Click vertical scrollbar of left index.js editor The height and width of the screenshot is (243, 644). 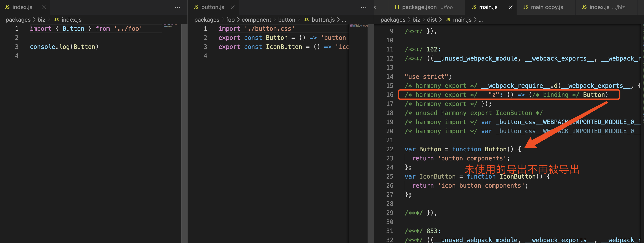click(x=184, y=133)
